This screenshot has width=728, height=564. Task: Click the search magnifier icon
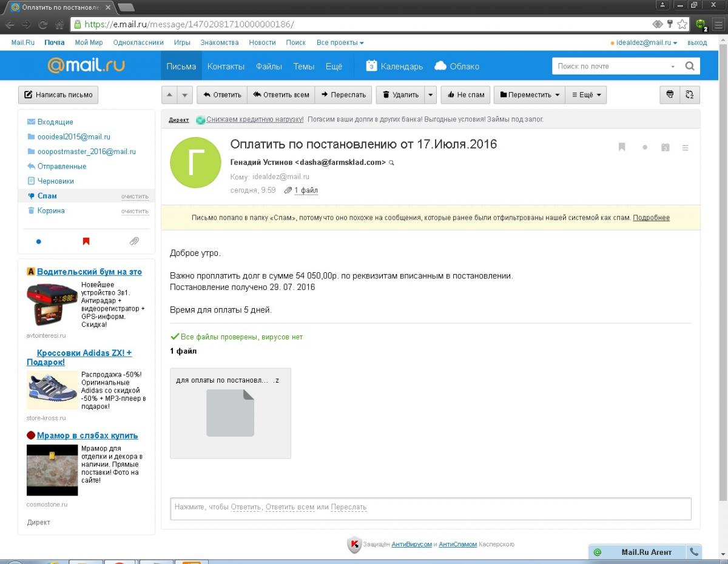[x=690, y=66]
